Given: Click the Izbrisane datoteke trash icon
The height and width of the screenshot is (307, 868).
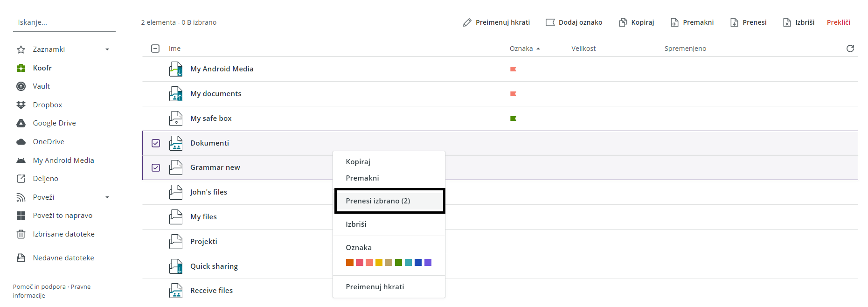Looking at the screenshot, I should [x=21, y=234].
